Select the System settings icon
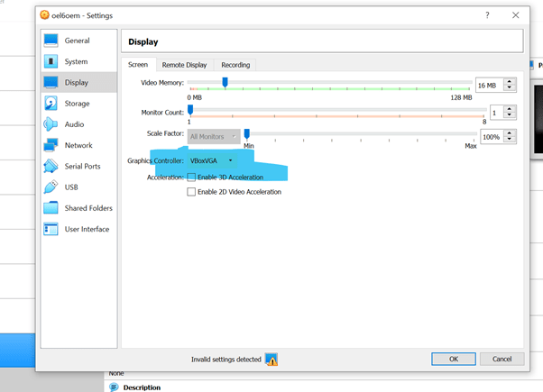Image resolution: width=543 pixels, height=392 pixels. [x=51, y=61]
